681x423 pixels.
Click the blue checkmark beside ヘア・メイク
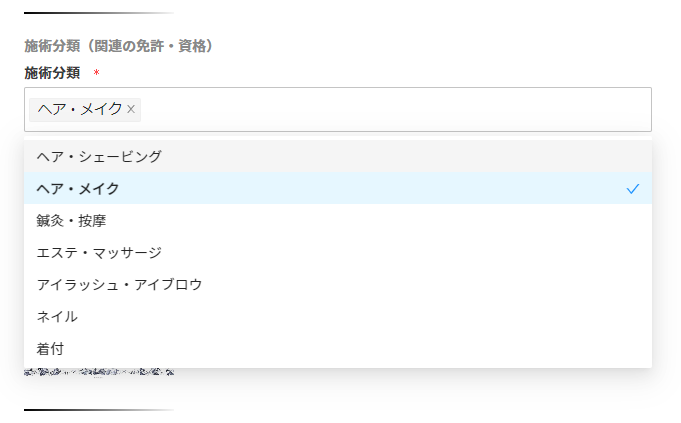point(632,188)
